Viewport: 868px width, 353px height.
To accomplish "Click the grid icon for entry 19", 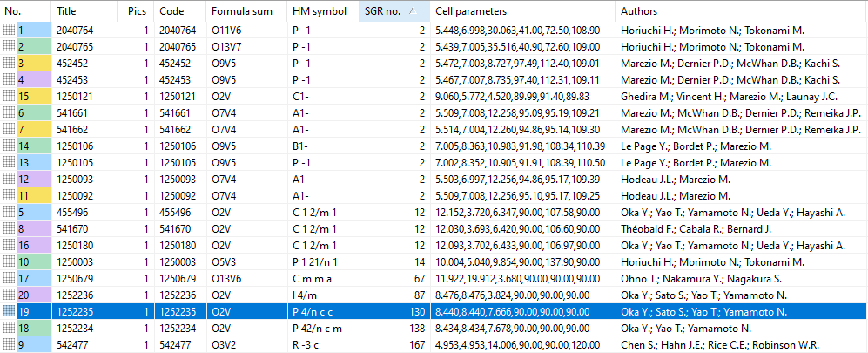I will click(x=10, y=311).
